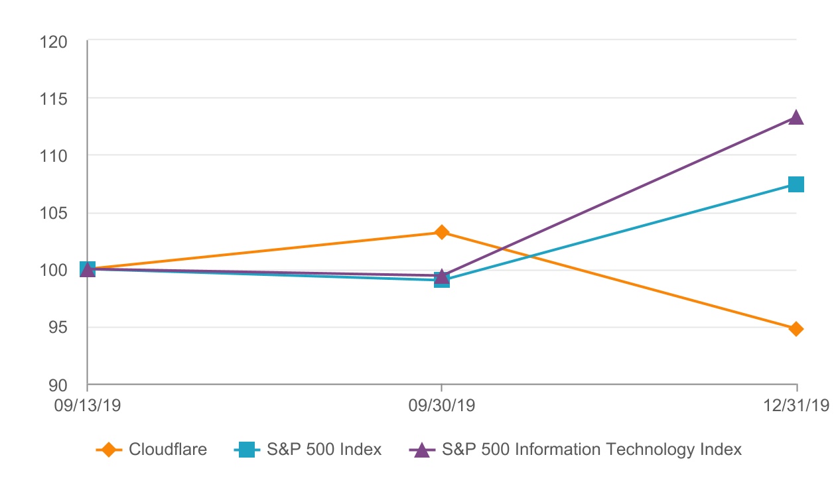Image resolution: width=836 pixels, height=504 pixels.
Task: Click the S&P 500 Index square legend marker
Action: tap(247, 450)
